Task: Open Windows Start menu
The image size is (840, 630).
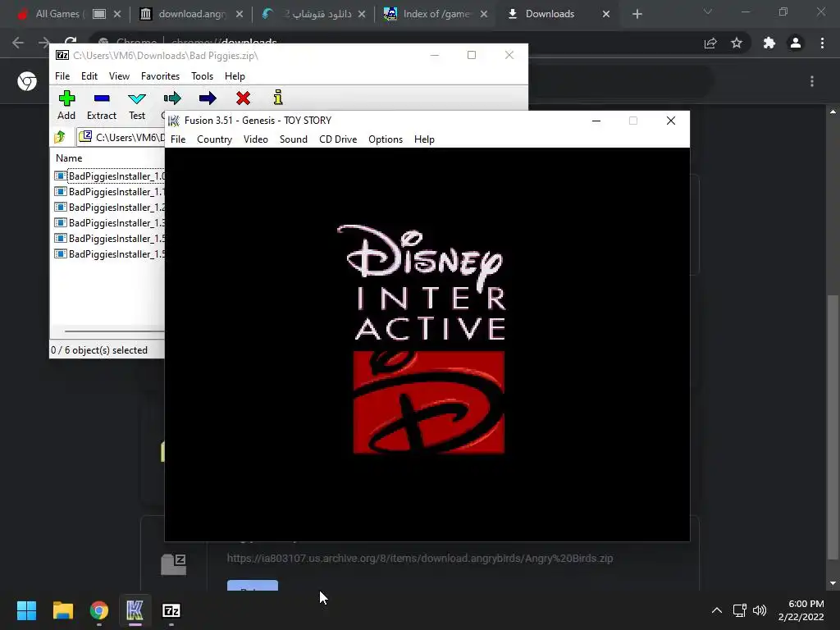Action: 26,610
